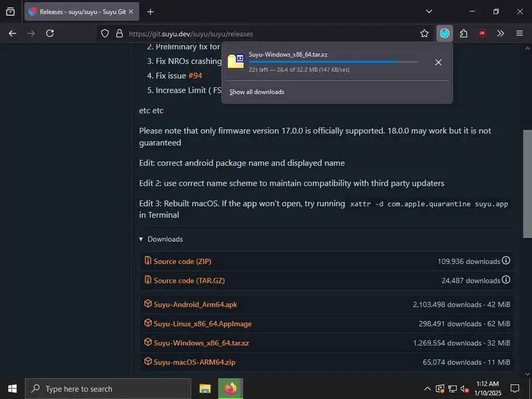This screenshot has height=399, width=532.
Task: Open issue #94 link
Action: click(195, 76)
